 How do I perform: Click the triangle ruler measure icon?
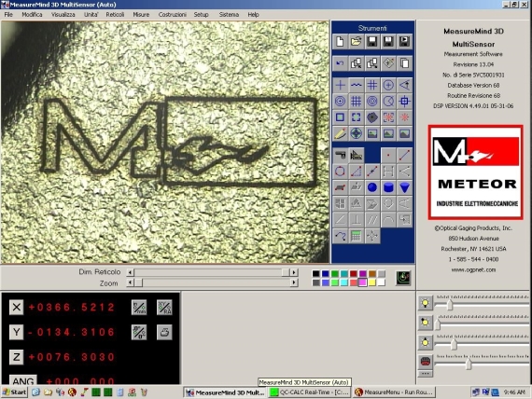click(x=356, y=156)
